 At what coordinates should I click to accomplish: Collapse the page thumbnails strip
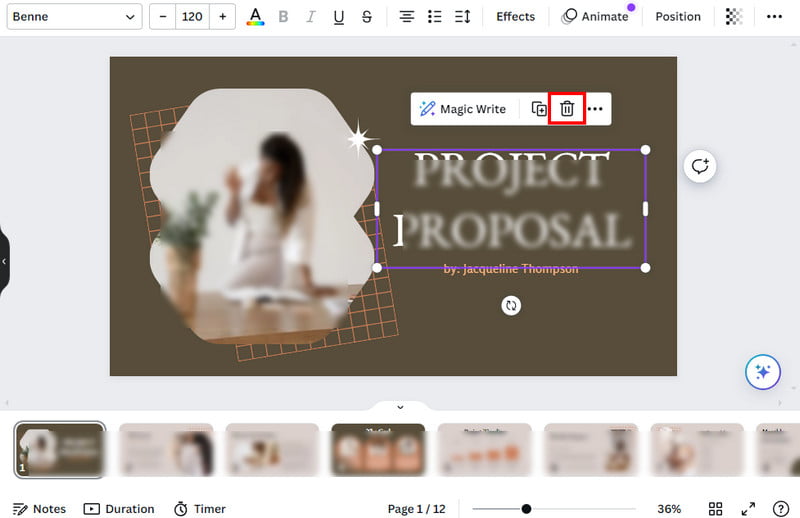click(400, 407)
